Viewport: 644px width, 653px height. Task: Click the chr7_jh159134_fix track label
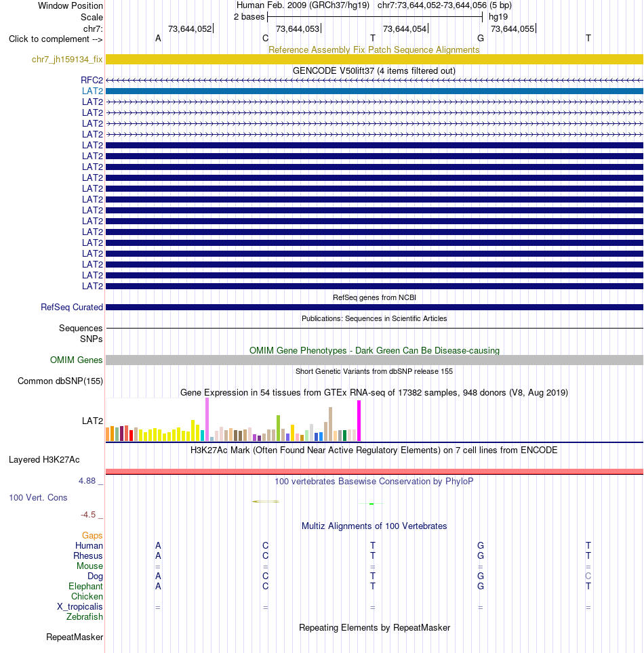pos(67,59)
